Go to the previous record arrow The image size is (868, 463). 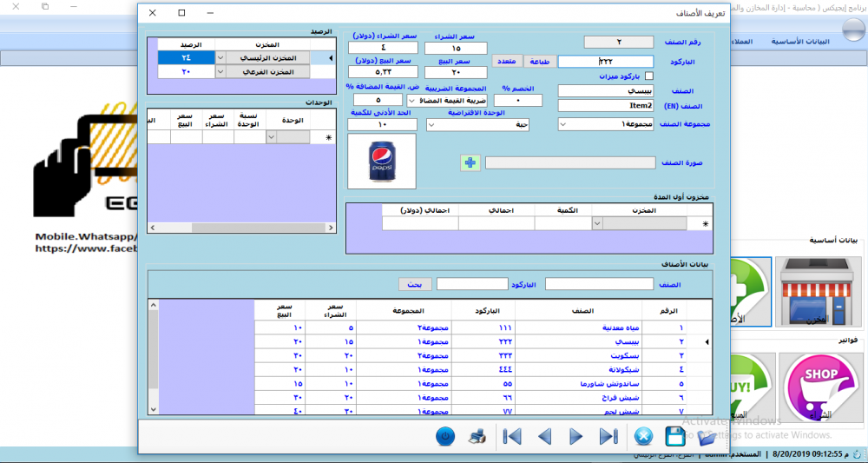545,436
